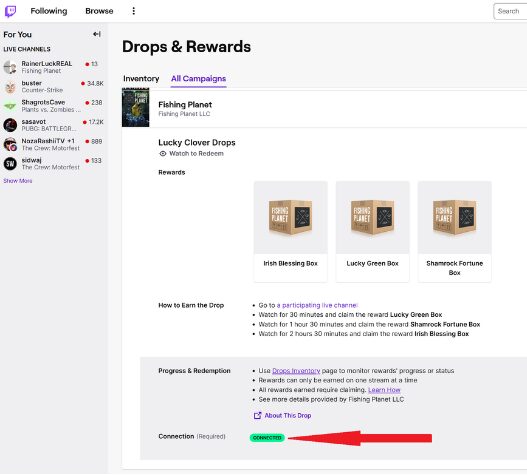
Task: Click the Counter-Strike game label
Action: tap(42, 90)
